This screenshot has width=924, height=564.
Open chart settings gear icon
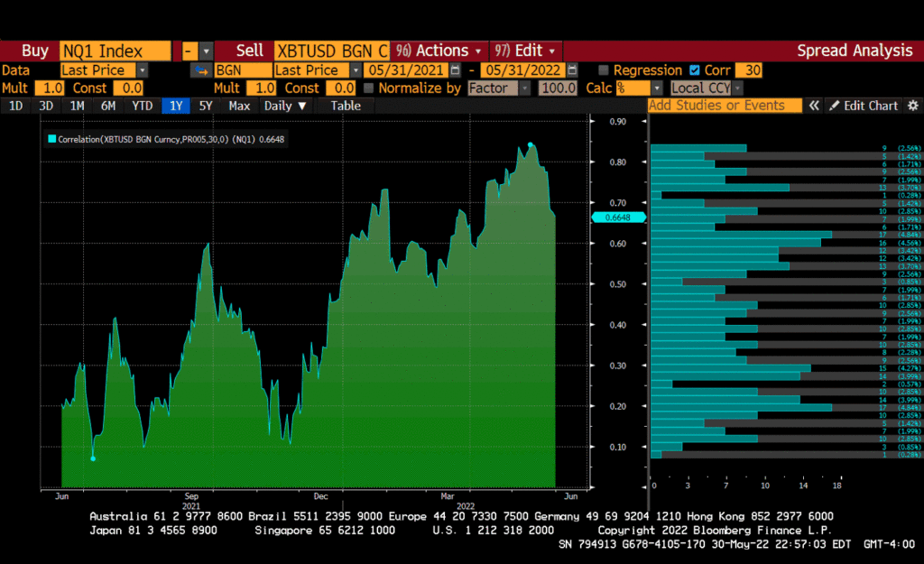912,106
